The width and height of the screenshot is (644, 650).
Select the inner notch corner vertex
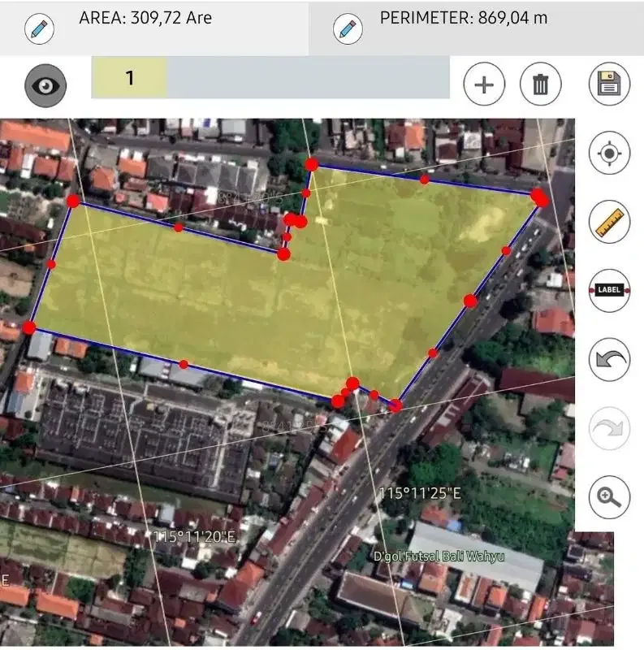click(x=283, y=254)
